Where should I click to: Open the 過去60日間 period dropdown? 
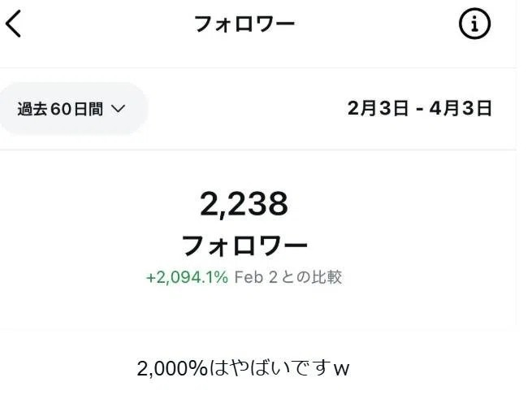(x=71, y=109)
